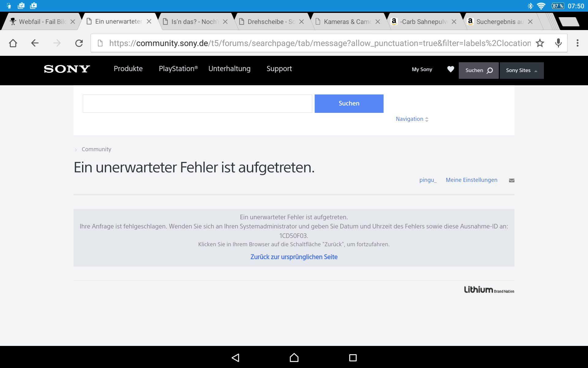Follow the Zurück zur ursprünglichen Seite link

[294, 257]
